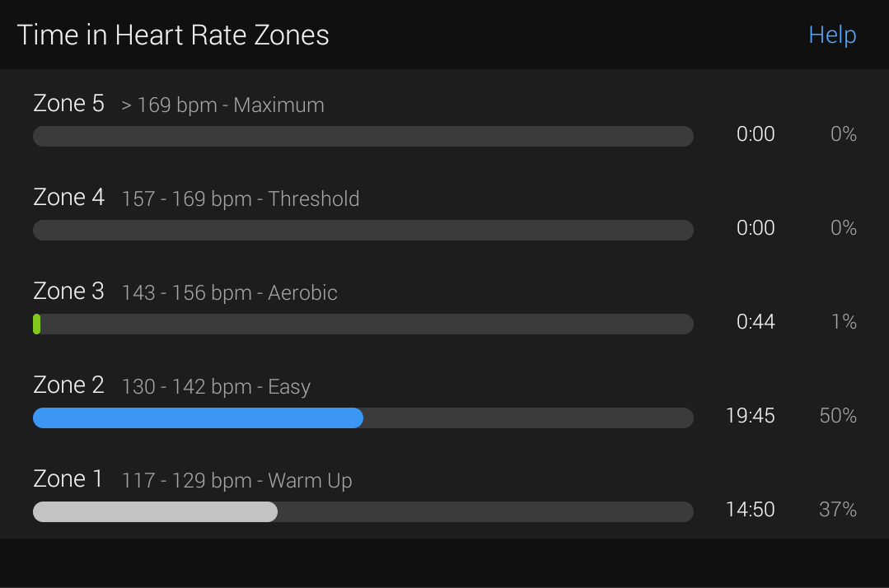Select the Zone 4 Threshold label
The height and width of the screenshot is (588, 889).
tap(241, 198)
